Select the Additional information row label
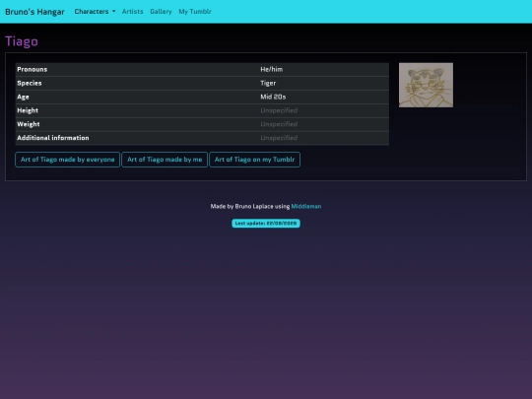 (53, 138)
